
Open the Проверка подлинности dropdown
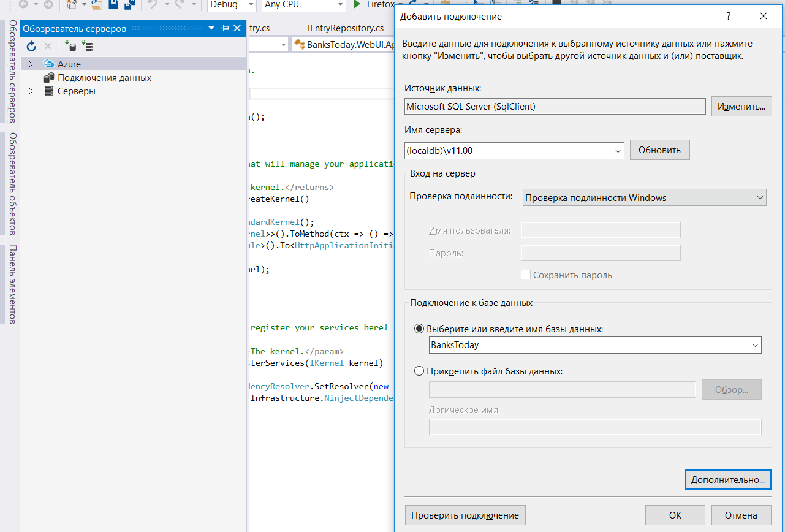[760, 198]
